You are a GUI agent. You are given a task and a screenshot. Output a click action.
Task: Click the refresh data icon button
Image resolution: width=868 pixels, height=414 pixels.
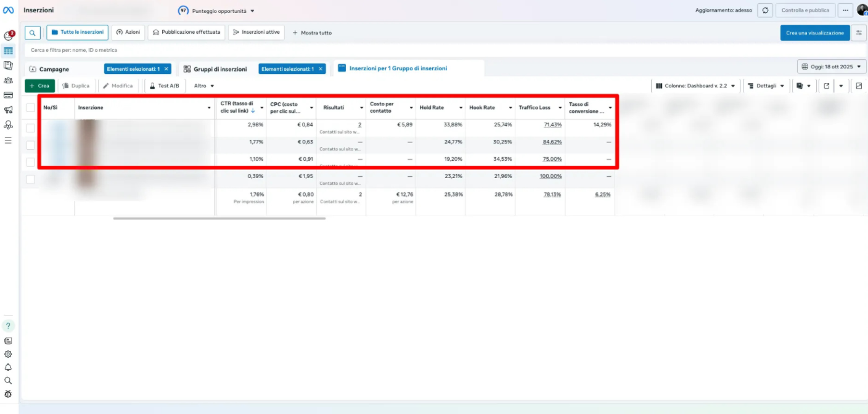click(765, 10)
